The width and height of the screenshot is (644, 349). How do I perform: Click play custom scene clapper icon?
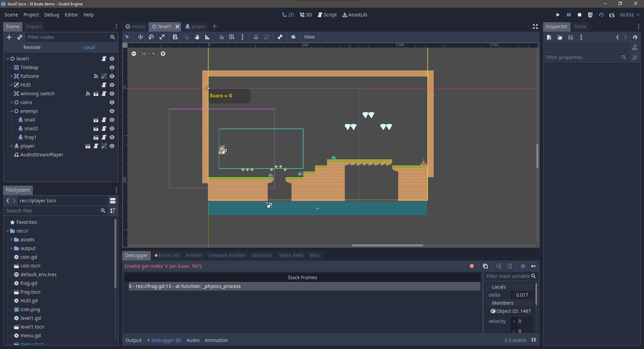tap(612, 15)
